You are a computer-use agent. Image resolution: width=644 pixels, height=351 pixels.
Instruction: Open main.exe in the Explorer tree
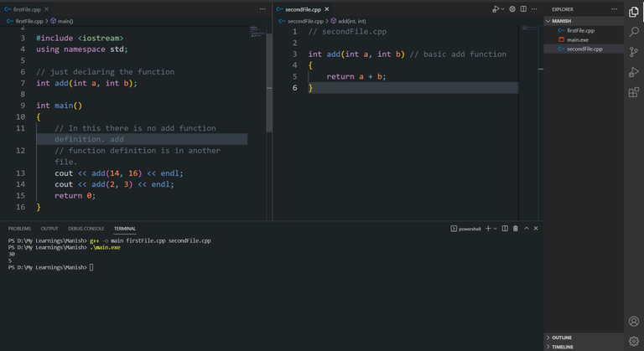coord(578,39)
